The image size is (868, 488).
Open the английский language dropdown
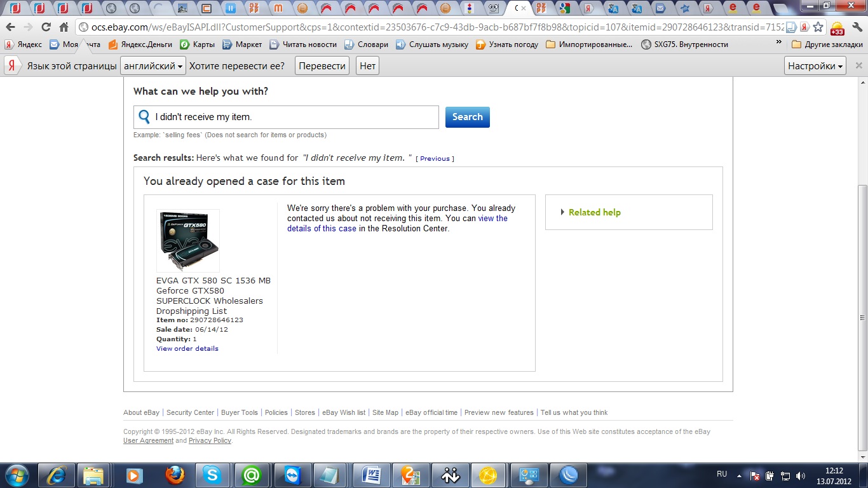pos(154,66)
